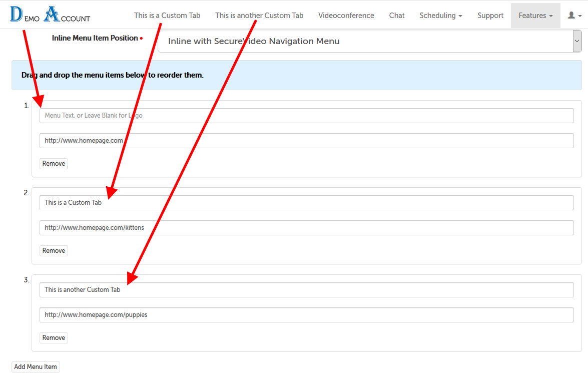Viewport: 588px width, 377px height.
Task: Remove the 'This is another Custom Tab' menu item
Action: click(x=53, y=337)
